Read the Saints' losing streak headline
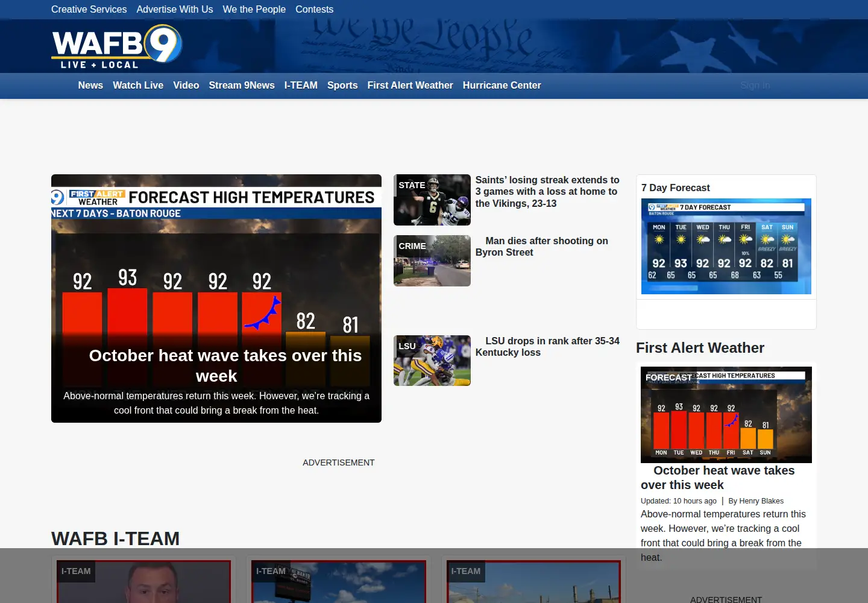868x603 pixels. point(547,192)
